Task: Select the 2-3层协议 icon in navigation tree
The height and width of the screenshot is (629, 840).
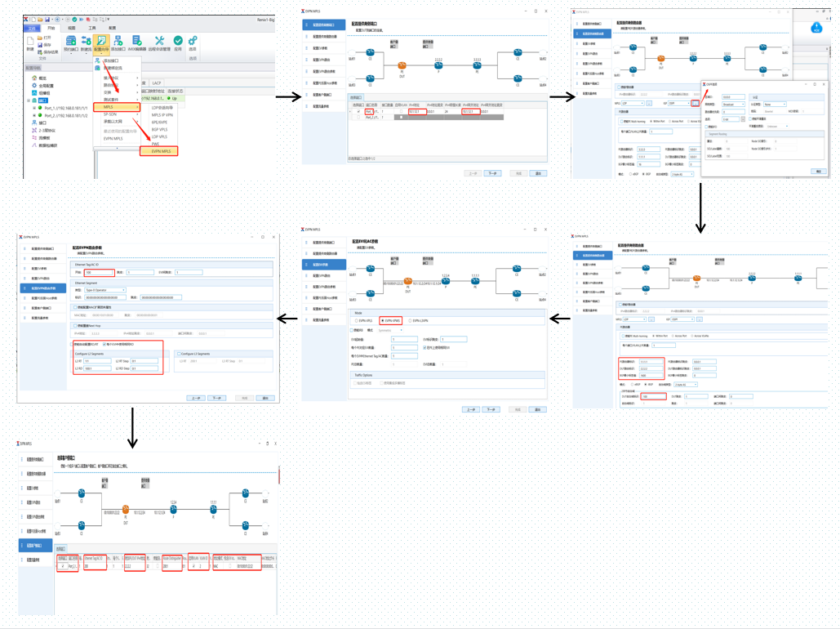Action: pos(34,131)
